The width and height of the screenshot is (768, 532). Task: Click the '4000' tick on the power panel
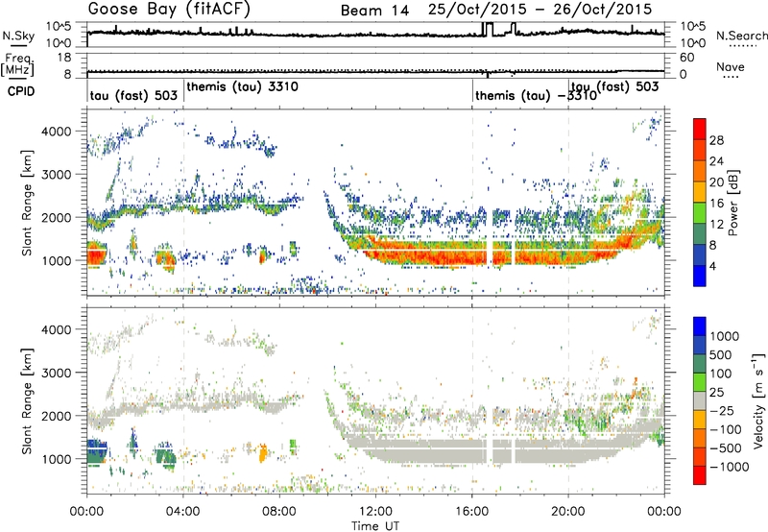click(x=56, y=132)
